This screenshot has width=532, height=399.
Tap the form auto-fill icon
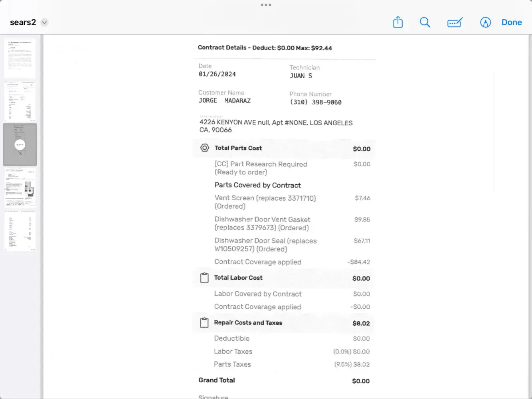pyautogui.click(x=455, y=22)
